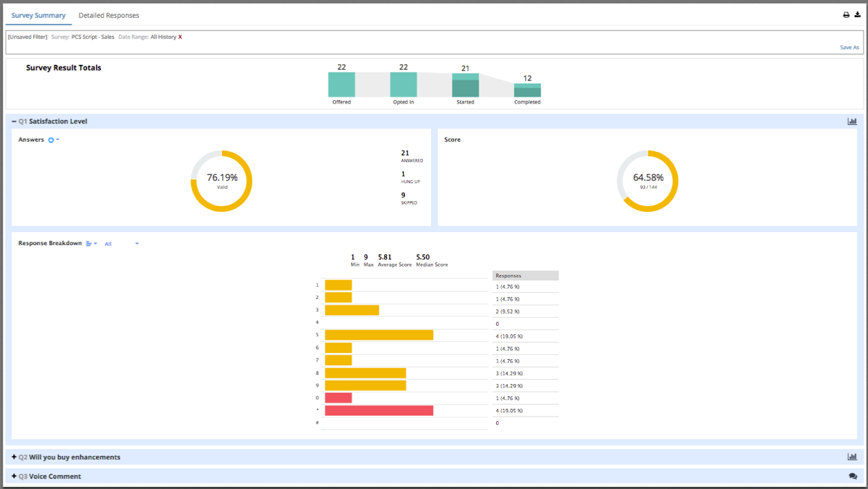868x489 pixels.
Task: Expand the Q3 Voice Comment section
Action: click(x=14, y=477)
